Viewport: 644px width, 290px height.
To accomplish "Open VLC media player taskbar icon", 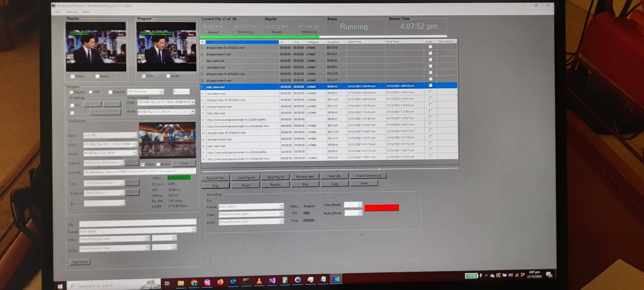I will (x=259, y=281).
